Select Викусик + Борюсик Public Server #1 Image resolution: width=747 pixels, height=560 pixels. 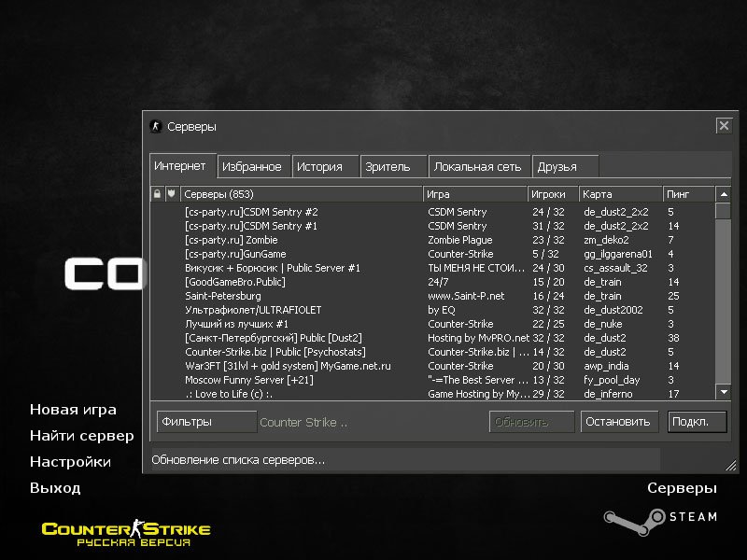432,268
